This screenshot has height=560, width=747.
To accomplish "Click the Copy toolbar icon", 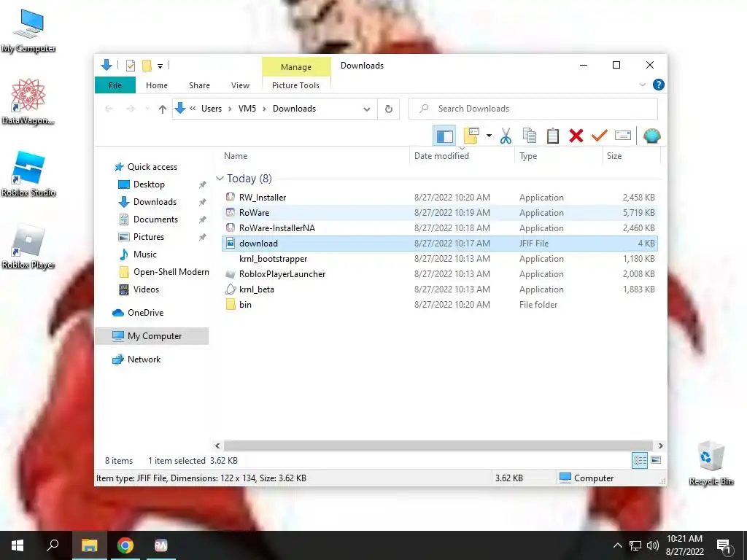I will 530,136.
